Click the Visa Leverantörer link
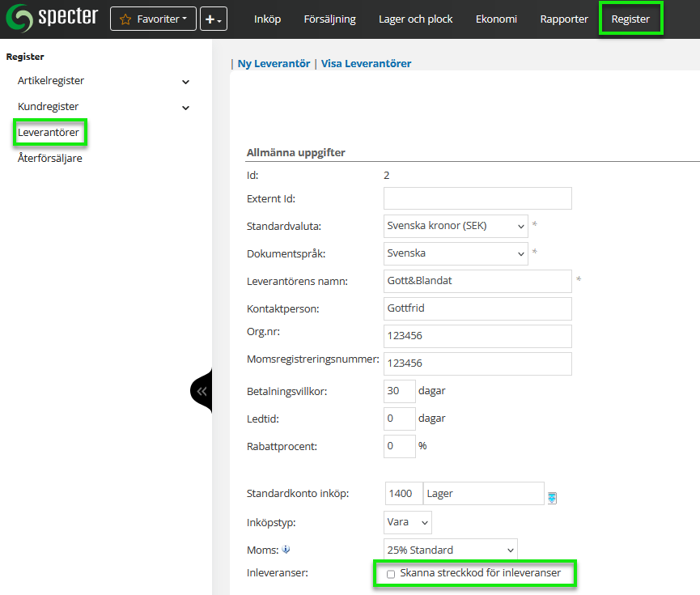The height and width of the screenshot is (595, 700). pyautogui.click(x=366, y=64)
